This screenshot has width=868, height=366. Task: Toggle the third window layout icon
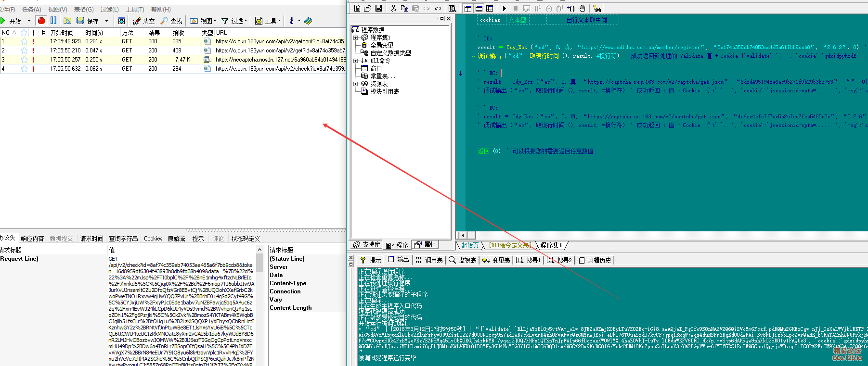click(490, 8)
